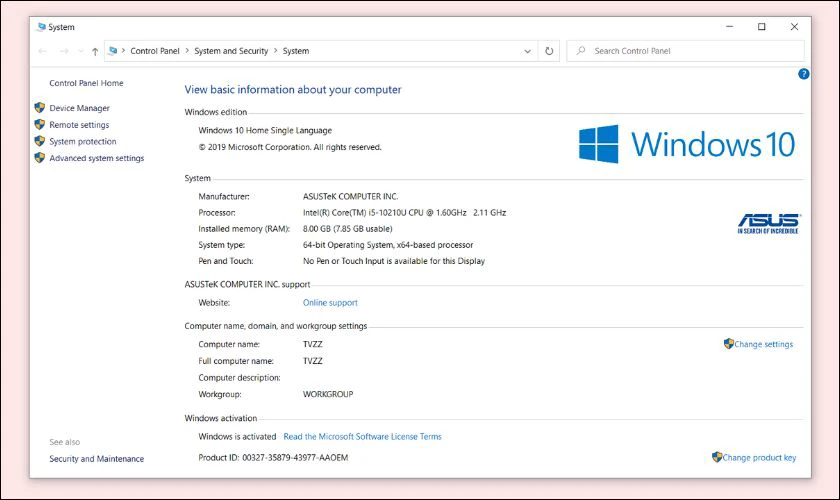Select the Computer name value TVZZ
Screen dimensions: 840x500
[x=313, y=344]
